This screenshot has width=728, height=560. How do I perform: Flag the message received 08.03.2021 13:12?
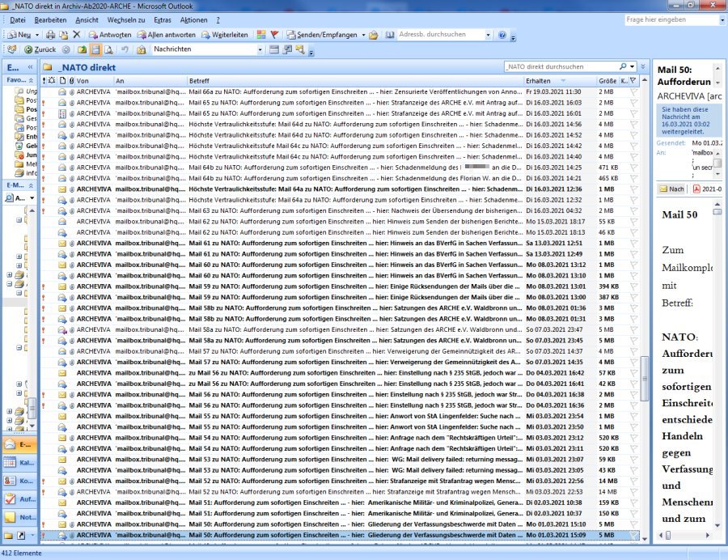(x=633, y=265)
